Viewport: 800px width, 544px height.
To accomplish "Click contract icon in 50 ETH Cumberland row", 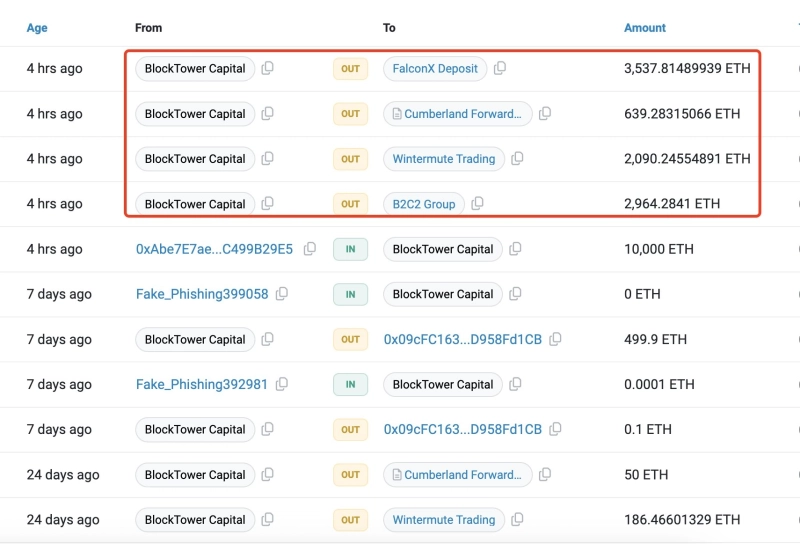I will [397, 475].
